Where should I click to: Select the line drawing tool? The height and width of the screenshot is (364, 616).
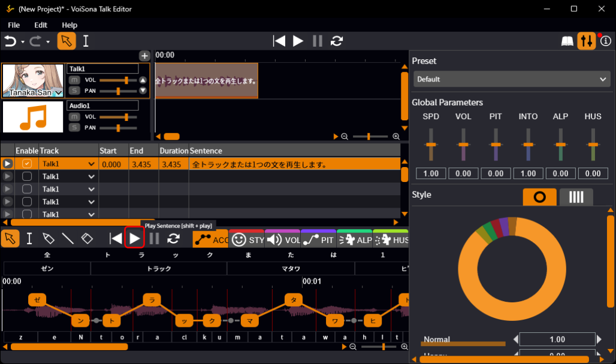pos(68,238)
